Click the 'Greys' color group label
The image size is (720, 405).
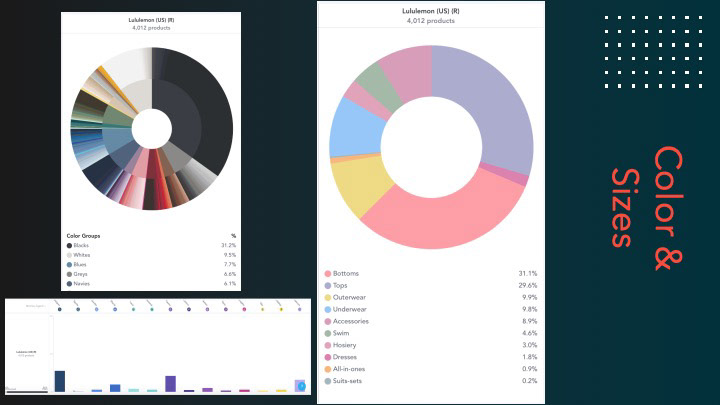80,274
